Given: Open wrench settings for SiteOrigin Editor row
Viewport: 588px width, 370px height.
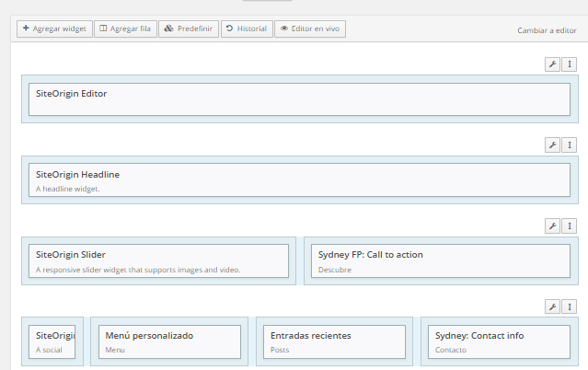Looking at the screenshot, I should [x=552, y=64].
